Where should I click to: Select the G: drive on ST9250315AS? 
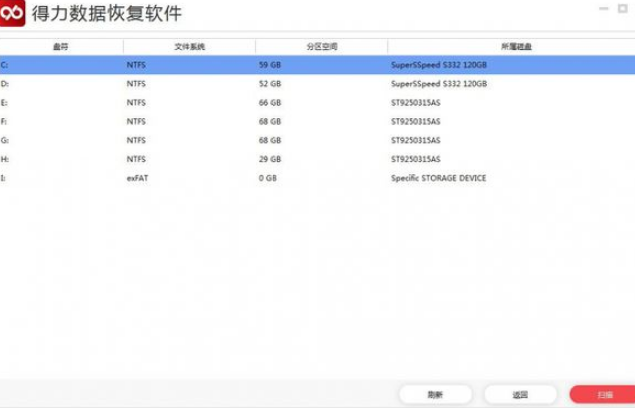click(x=318, y=140)
